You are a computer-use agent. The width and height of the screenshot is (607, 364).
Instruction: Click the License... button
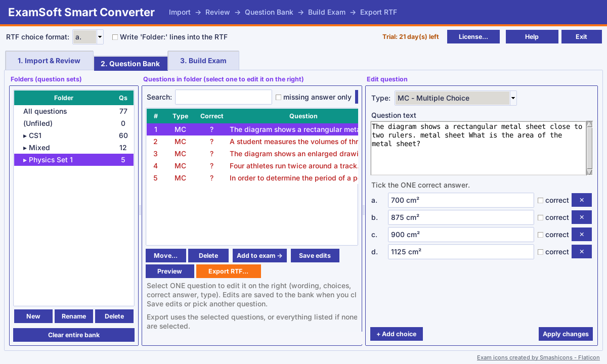tap(473, 37)
